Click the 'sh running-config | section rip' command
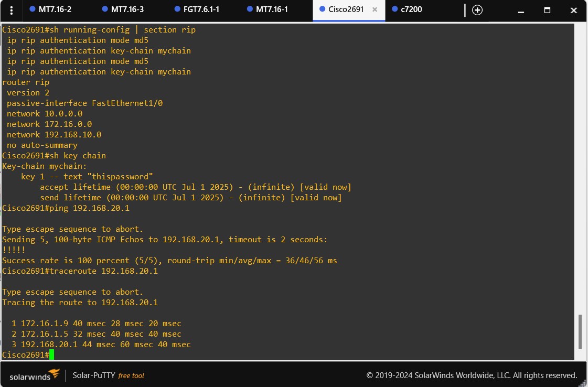 point(99,29)
